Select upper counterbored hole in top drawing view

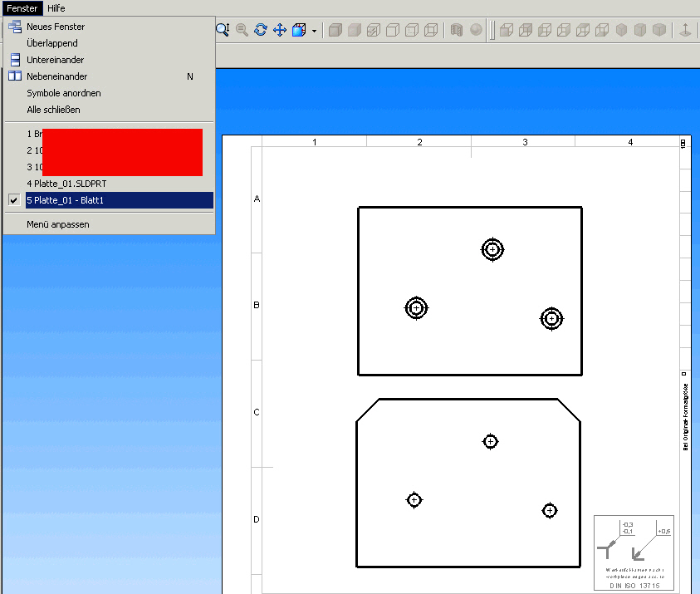(x=492, y=249)
